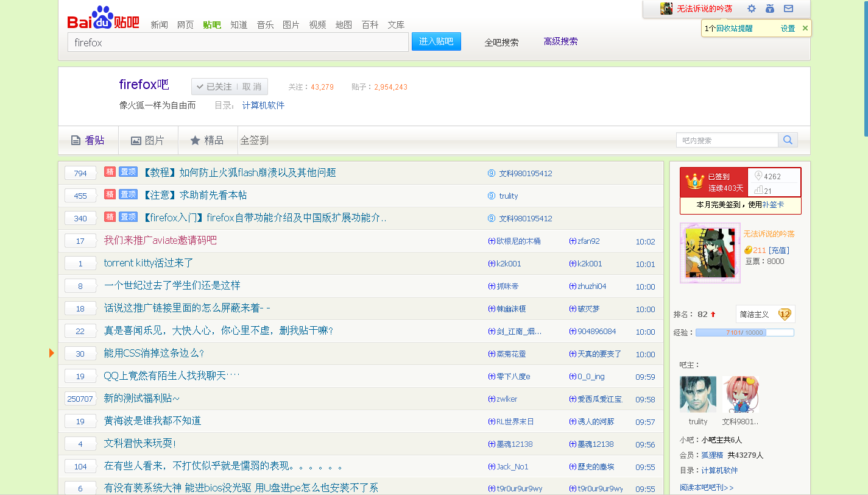This screenshot has width=868, height=495.
Task: Click the rank icon beside 4262
Action: pyautogui.click(x=758, y=176)
